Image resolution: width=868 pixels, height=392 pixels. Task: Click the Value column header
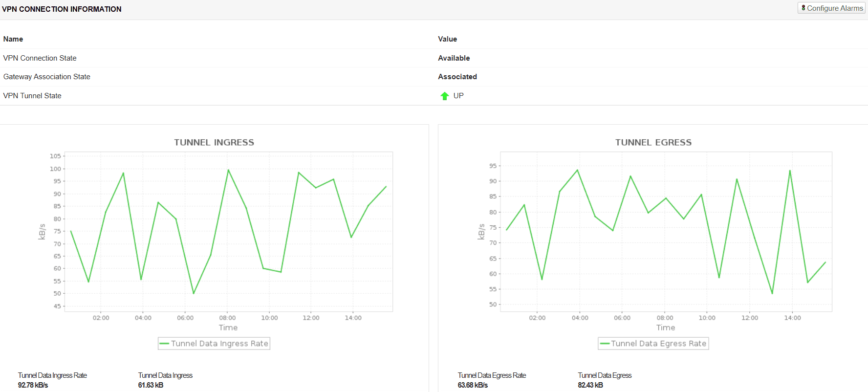(447, 39)
